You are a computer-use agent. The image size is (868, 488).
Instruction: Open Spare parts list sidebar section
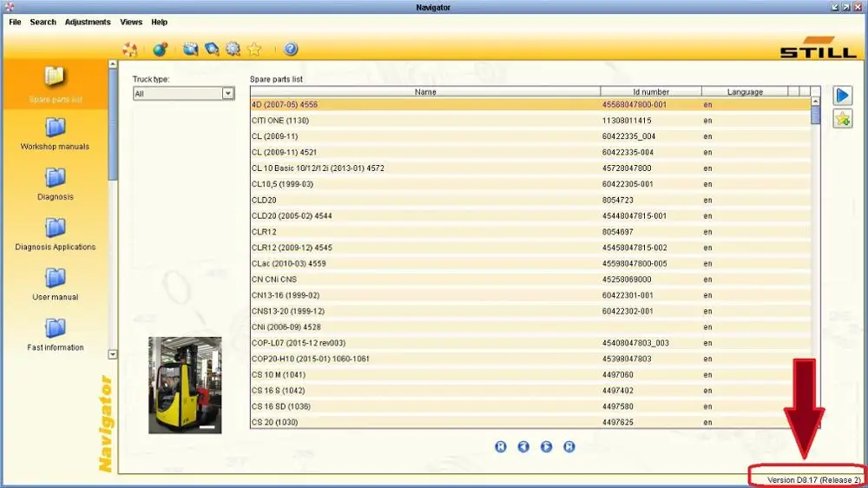click(56, 84)
